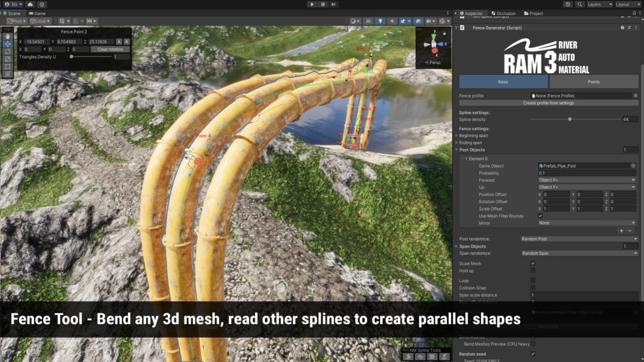Click the Pause playback button

pos(323,4)
